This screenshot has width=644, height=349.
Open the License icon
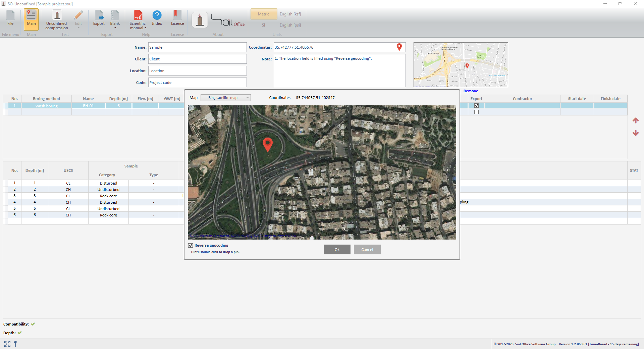(177, 18)
